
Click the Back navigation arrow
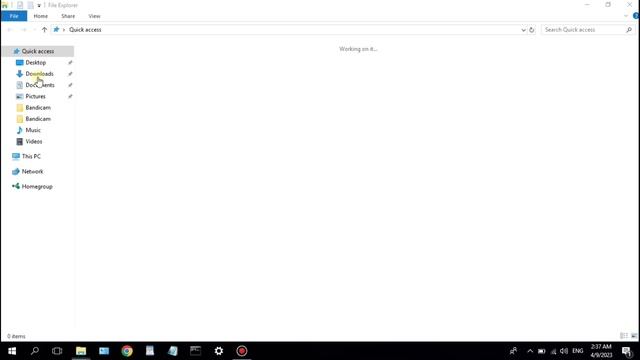10,30
